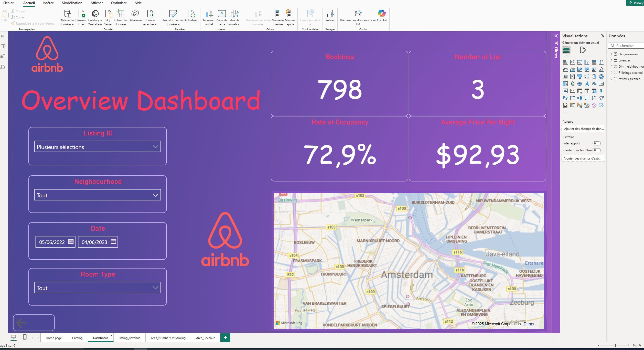Screen dimensions: 644x350
Task: Click the globe map visual icon
Action: tap(572, 84)
